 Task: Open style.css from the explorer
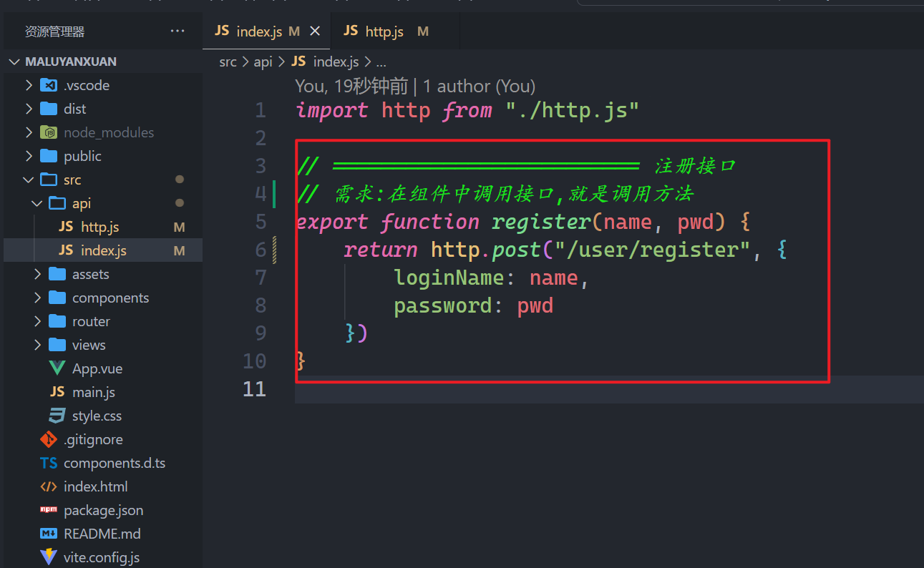pos(97,416)
